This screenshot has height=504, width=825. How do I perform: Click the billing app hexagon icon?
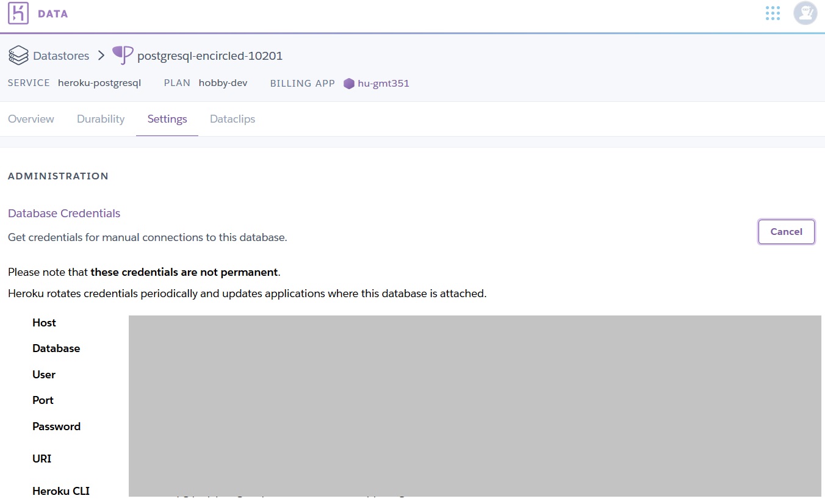(349, 84)
